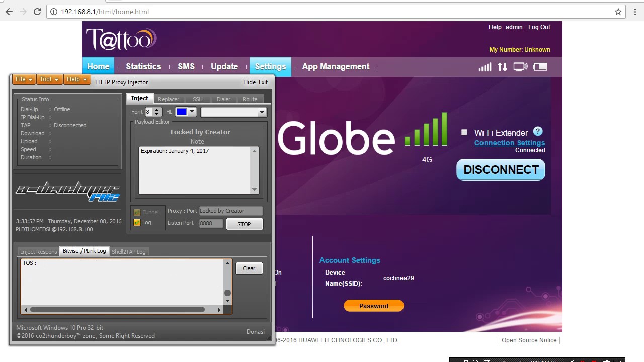Open the Bitvise / PLink Log tab
Viewport: 644px width, 362px height.
click(85, 251)
